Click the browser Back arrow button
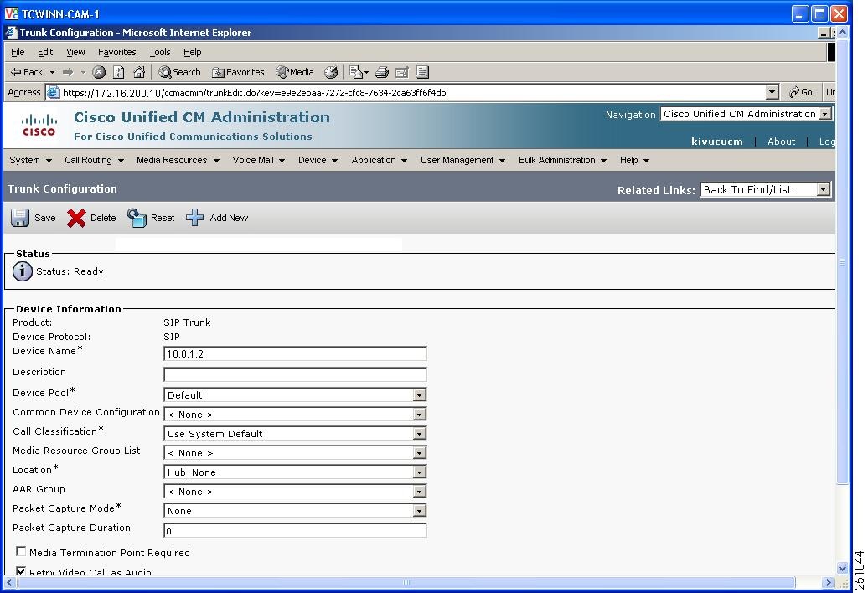 click(x=27, y=72)
